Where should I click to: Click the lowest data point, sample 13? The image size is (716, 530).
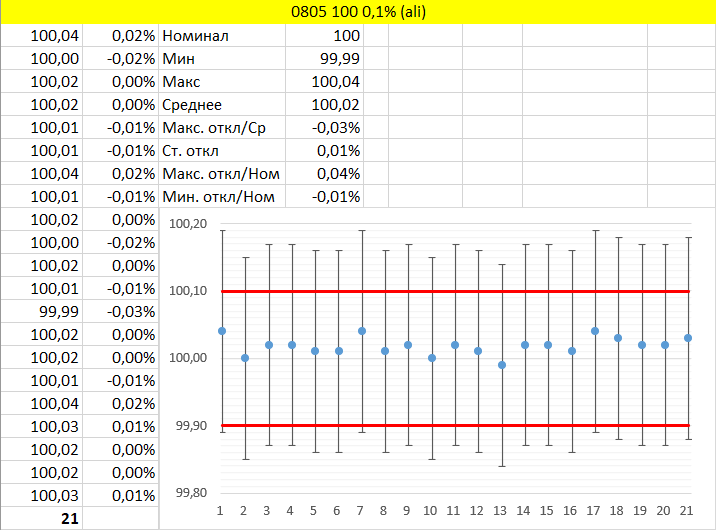click(502, 365)
